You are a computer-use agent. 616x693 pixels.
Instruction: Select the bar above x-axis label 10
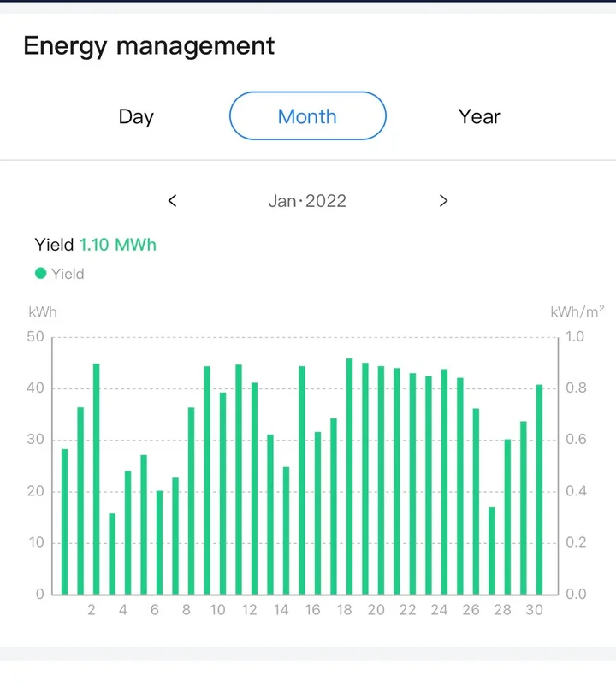222,494
